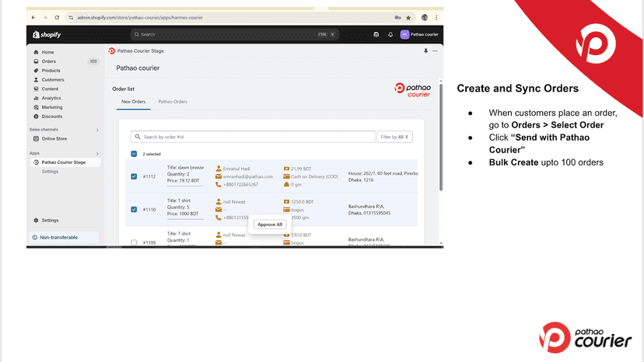This screenshot has height=362, width=644.
Task: Click the Search by order id field
Action: tap(253, 137)
